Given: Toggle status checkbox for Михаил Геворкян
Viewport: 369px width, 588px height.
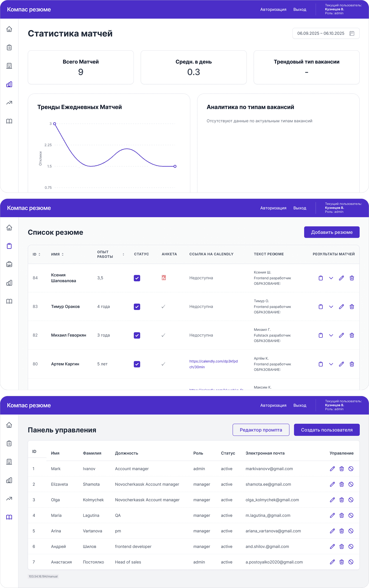Looking at the screenshot, I should click(137, 335).
